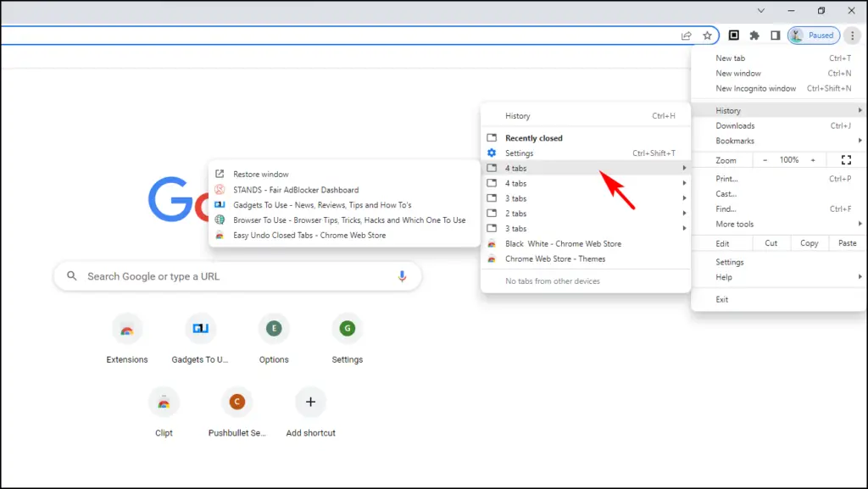This screenshot has height=489, width=868.
Task: Click Copy in the Edit row
Action: coord(810,243)
